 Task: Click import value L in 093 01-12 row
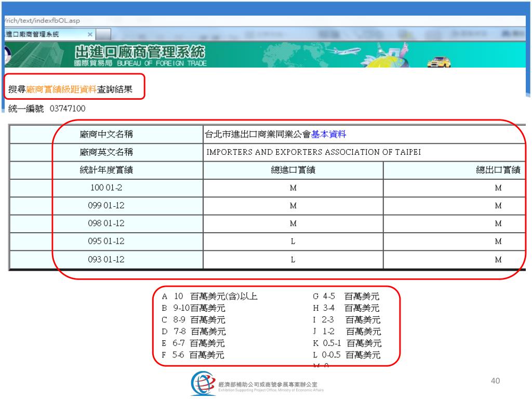pos(293,260)
